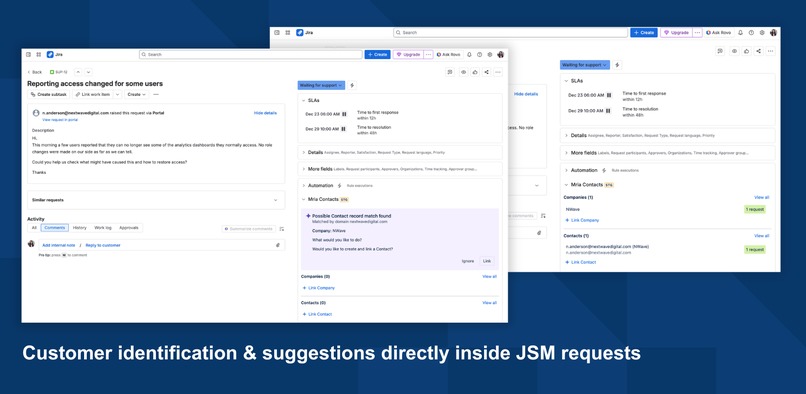Open settings gear in back window
Image resolution: width=806 pixels, height=394 pixels.
click(x=762, y=32)
